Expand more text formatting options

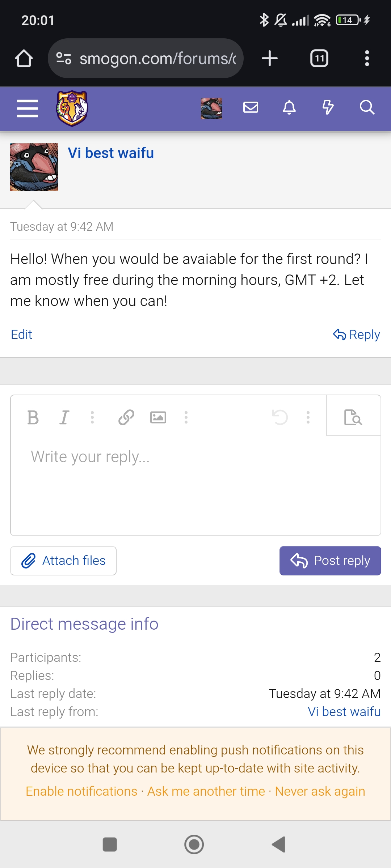point(92,418)
